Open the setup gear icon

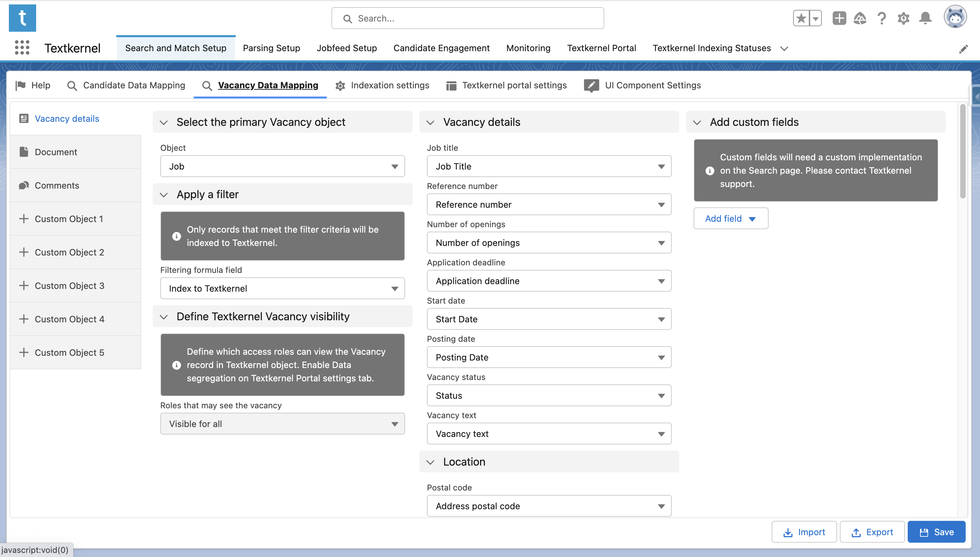coord(903,18)
